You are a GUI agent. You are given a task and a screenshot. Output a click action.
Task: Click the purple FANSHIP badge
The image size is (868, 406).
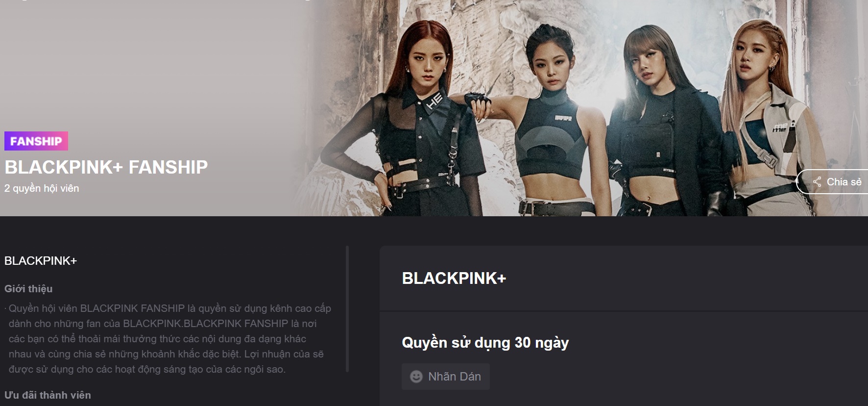click(x=36, y=141)
